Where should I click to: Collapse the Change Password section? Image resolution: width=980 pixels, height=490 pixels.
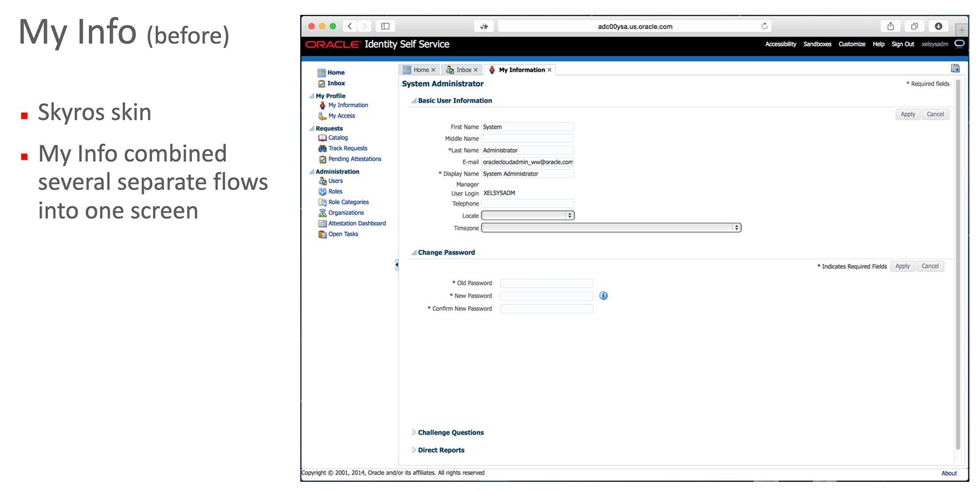[x=413, y=252]
